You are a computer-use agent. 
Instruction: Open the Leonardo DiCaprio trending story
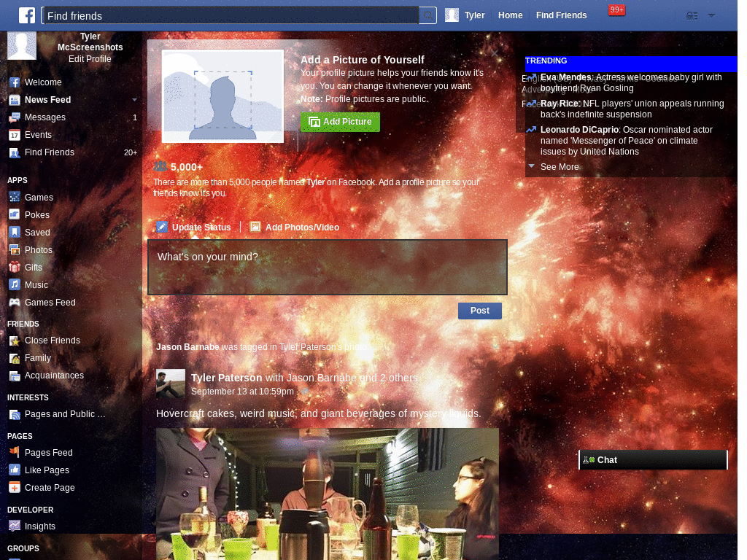tap(626, 141)
